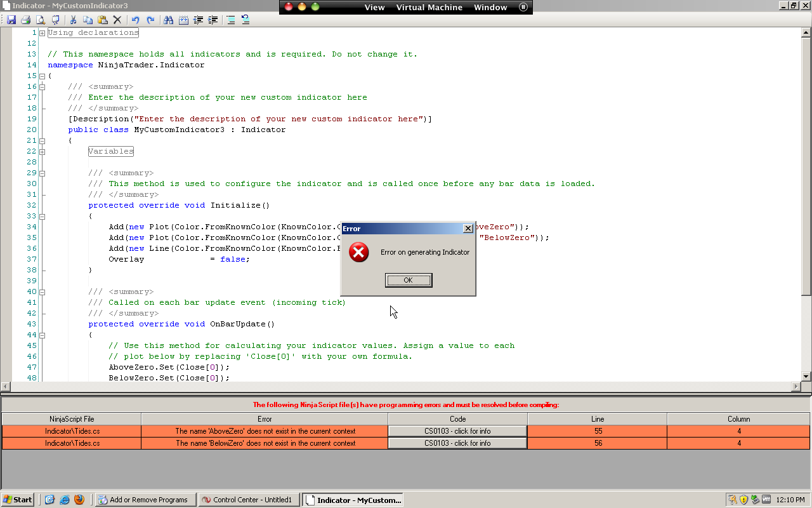Open Print Preview from the toolbar
Viewport: 812px width, 508px height.
tap(40, 20)
